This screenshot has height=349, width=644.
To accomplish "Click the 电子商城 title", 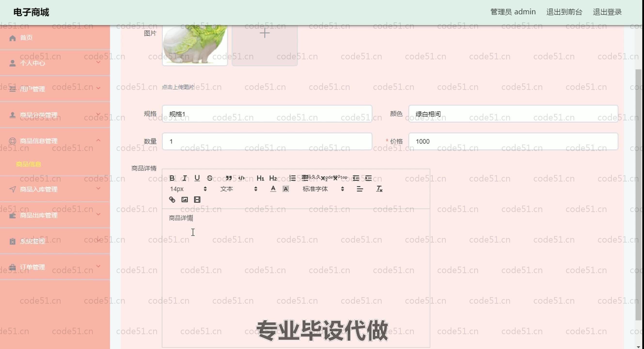I will coord(31,12).
